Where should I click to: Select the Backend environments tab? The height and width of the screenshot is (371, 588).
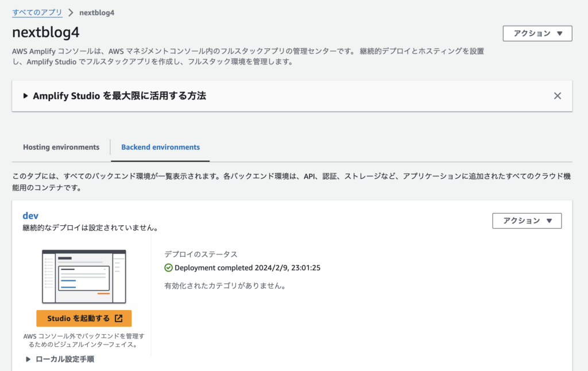point(161,147)
